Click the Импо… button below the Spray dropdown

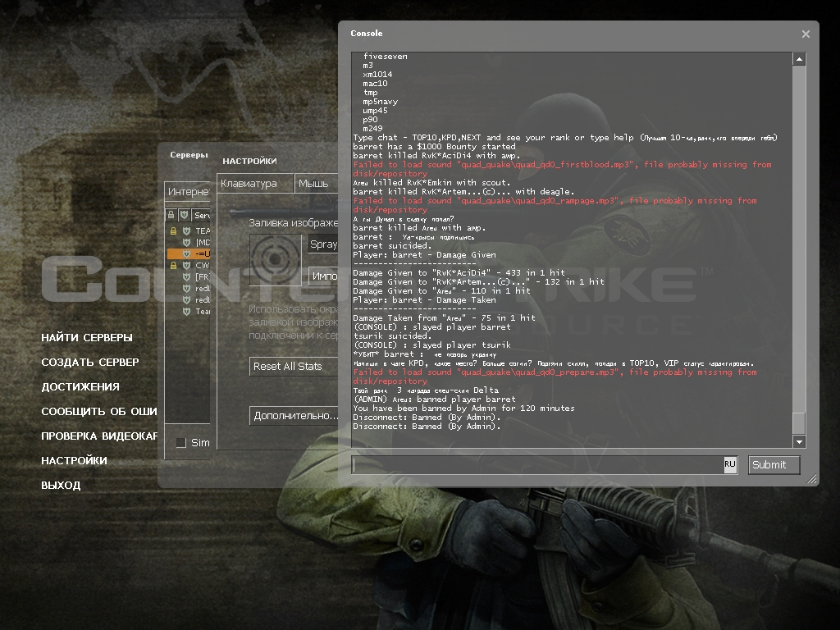(x=323, y=276)
